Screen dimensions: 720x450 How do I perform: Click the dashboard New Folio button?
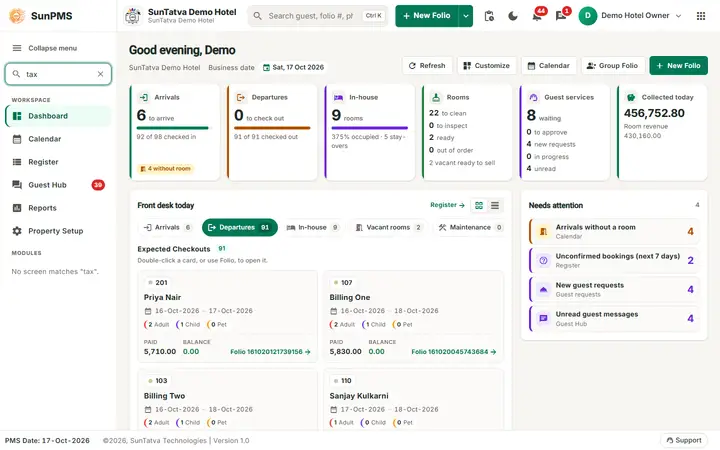tap(678, 66)
